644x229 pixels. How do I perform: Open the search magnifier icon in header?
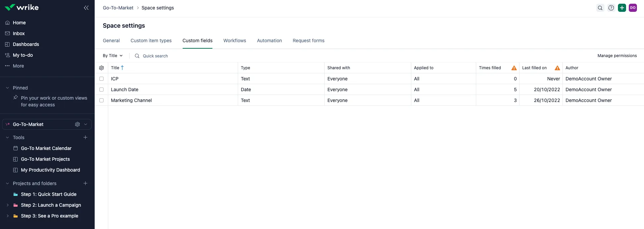[600, 8]
